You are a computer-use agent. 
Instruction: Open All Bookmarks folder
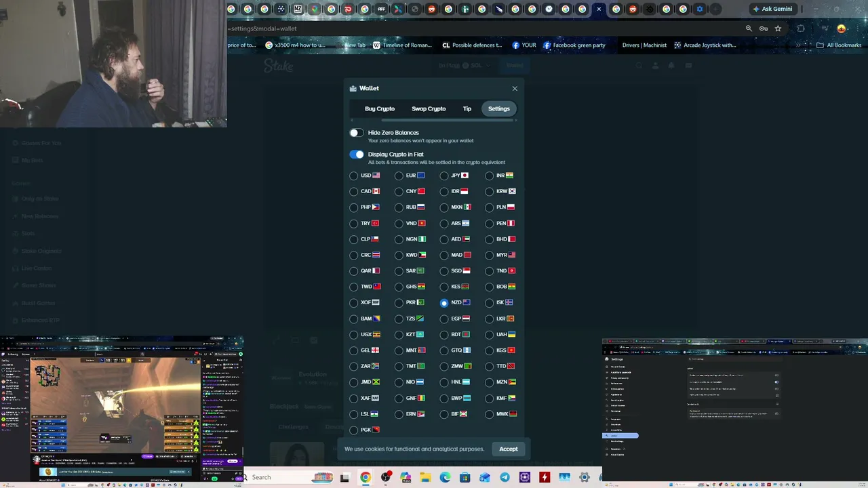[x=839, y=45]
